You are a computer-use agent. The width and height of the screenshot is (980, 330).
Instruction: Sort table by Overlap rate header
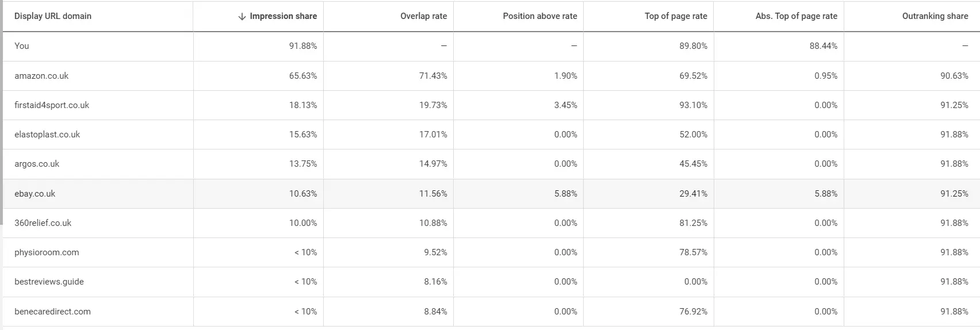(x=423, y=16)
